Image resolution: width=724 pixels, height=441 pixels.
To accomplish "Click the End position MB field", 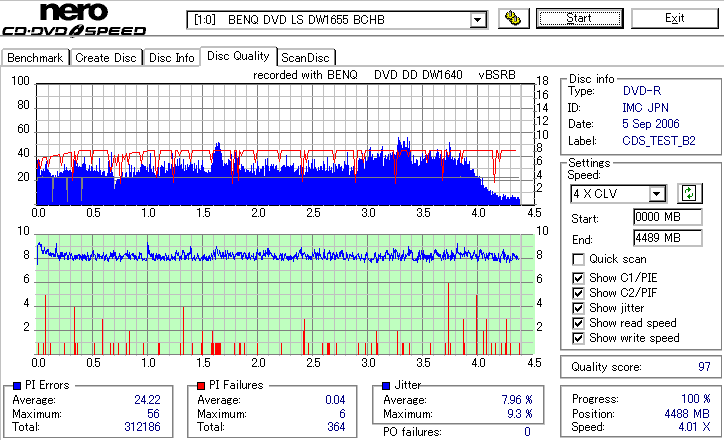I will click(x=668, y=238).
